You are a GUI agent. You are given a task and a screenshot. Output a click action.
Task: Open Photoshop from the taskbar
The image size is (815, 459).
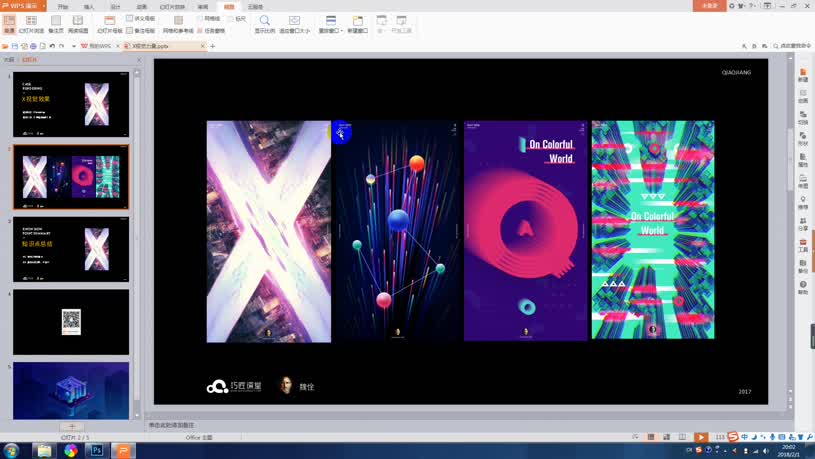click(x=97, y=451)
